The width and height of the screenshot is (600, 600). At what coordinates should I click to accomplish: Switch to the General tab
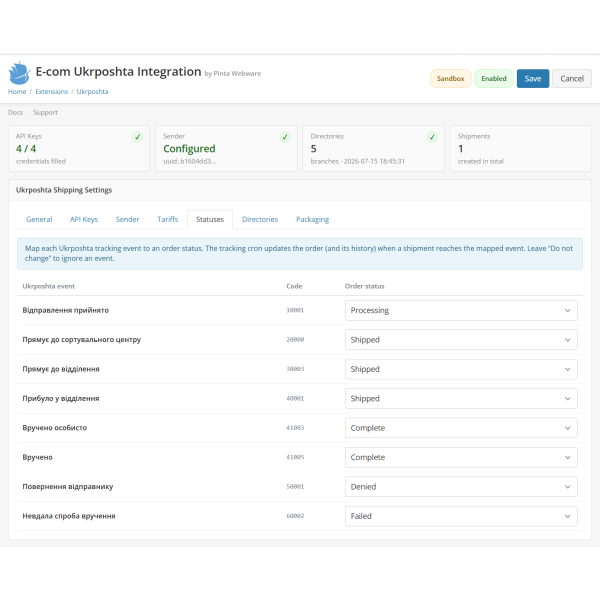pyautogui.click(x=39, y=219)
